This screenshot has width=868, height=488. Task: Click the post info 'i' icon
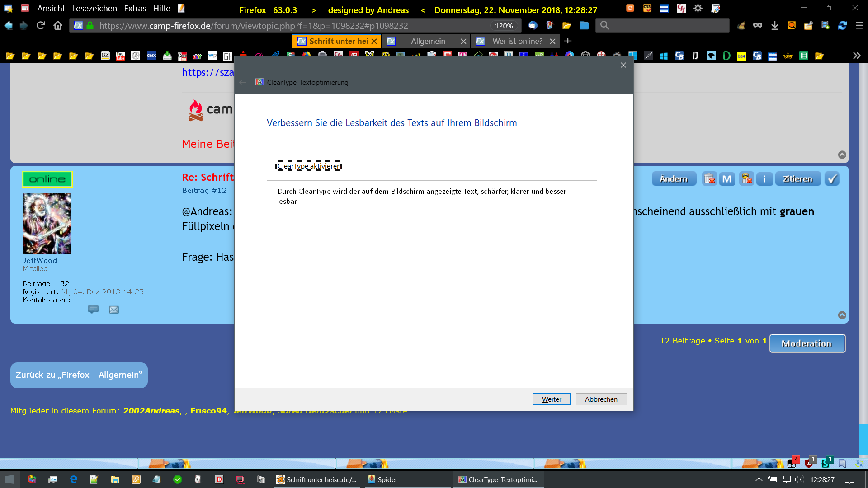pyautogui.click(x=764, y=179)
